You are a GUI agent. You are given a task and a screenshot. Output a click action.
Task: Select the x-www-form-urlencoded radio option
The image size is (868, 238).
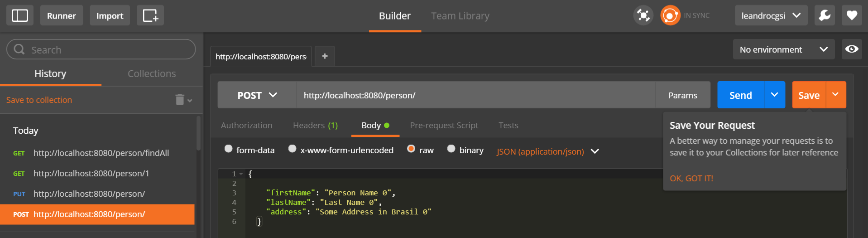pyautogui.click(x=293, y=149)
